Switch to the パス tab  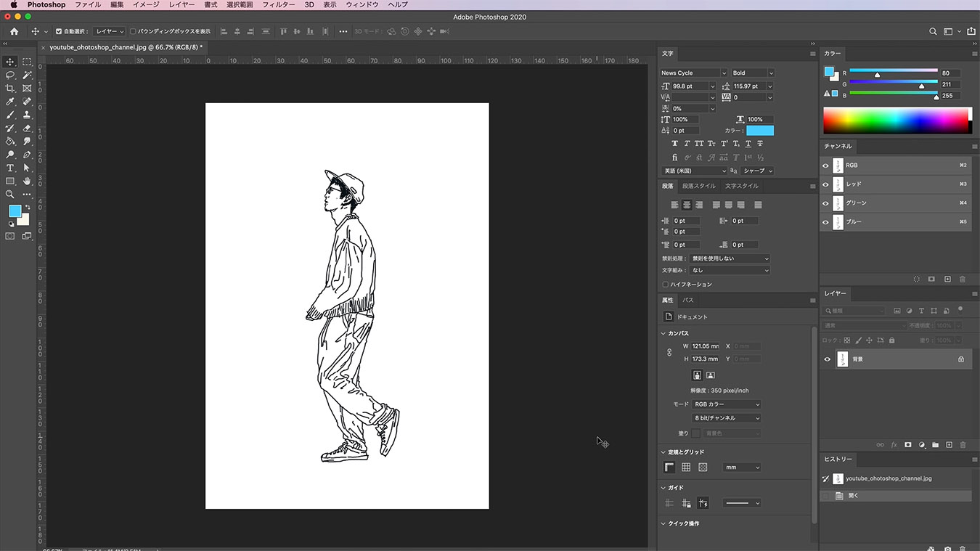point(687,300)
